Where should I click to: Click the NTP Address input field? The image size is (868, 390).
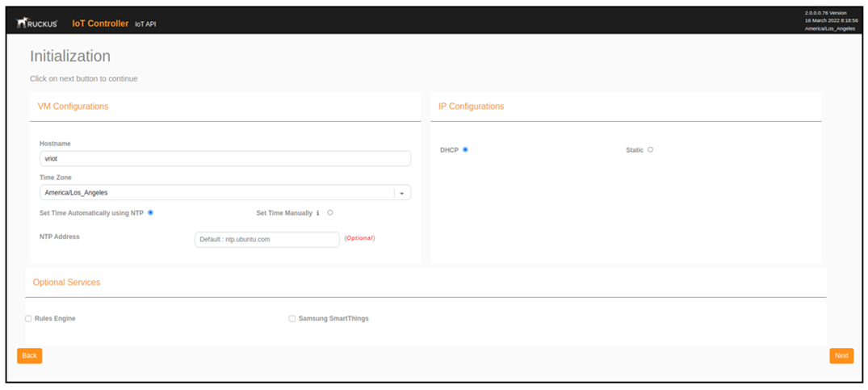pyautogui.click(x=266, y=240)
